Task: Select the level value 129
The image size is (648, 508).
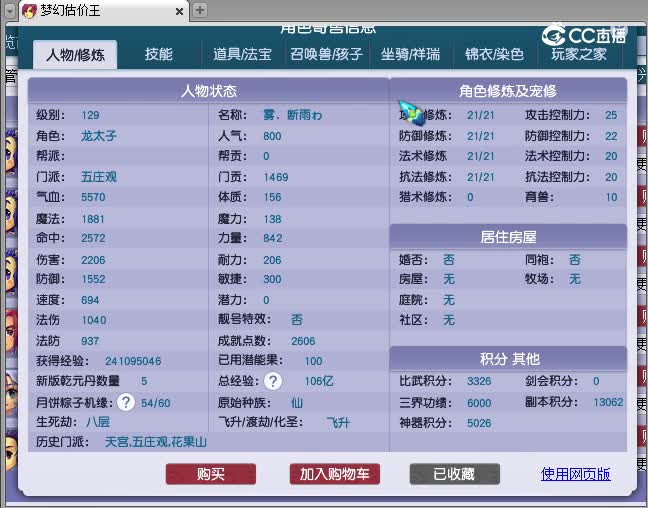Action: tap(90, 115)
